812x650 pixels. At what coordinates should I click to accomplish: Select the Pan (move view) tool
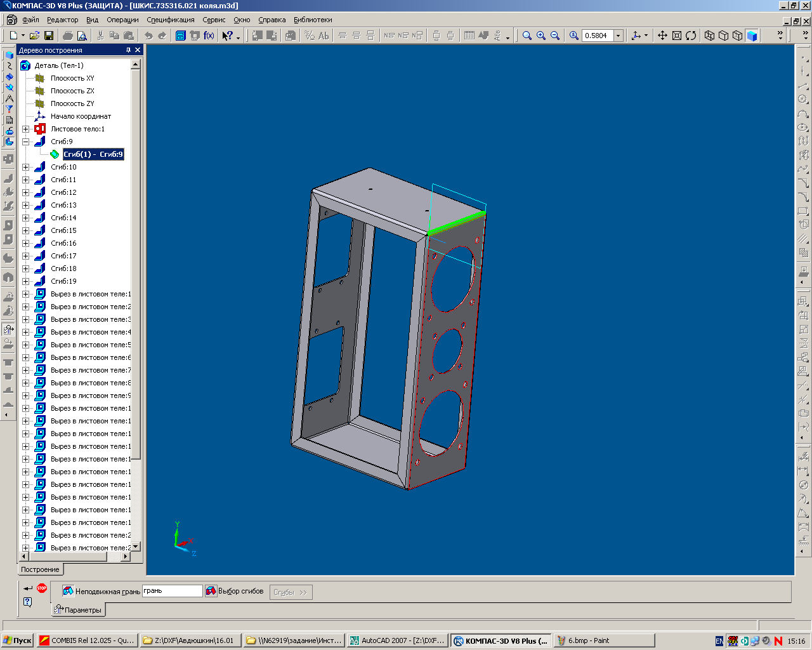click(x=662, y=36)
